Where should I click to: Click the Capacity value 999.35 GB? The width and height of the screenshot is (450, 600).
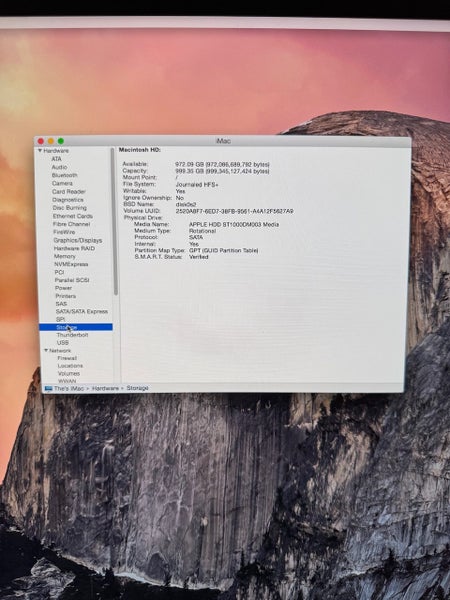[222, 171]
